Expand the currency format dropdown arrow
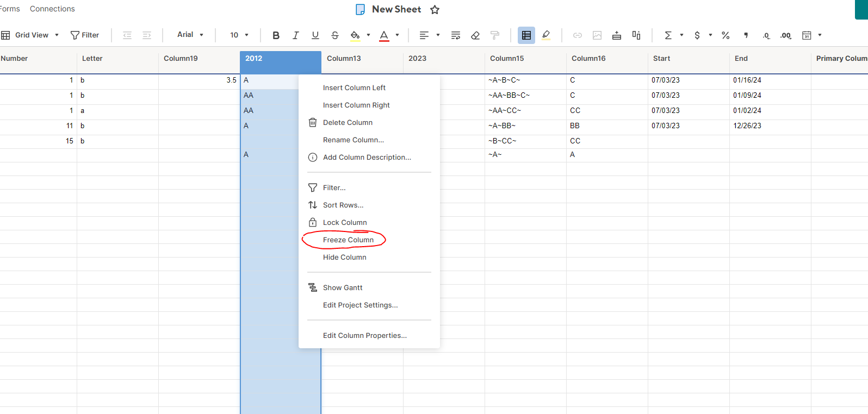 tap(710, 35)
